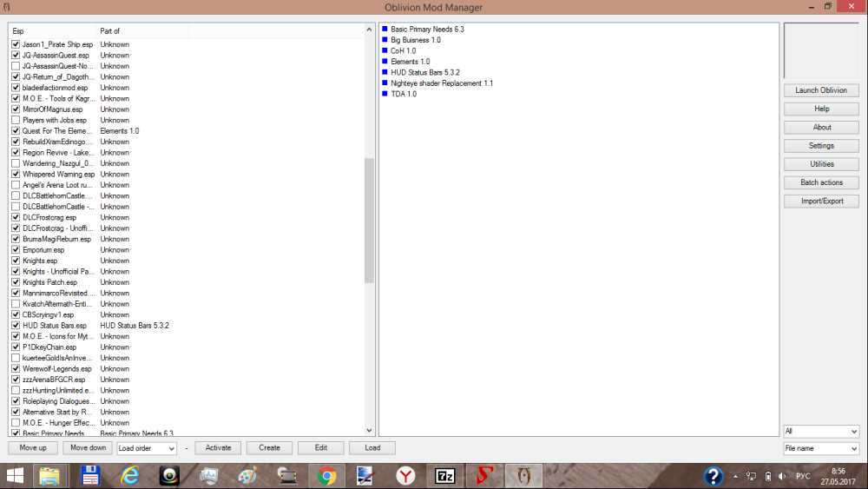Open Batch actions button
The image size is (868, 489).
[821, 182]
